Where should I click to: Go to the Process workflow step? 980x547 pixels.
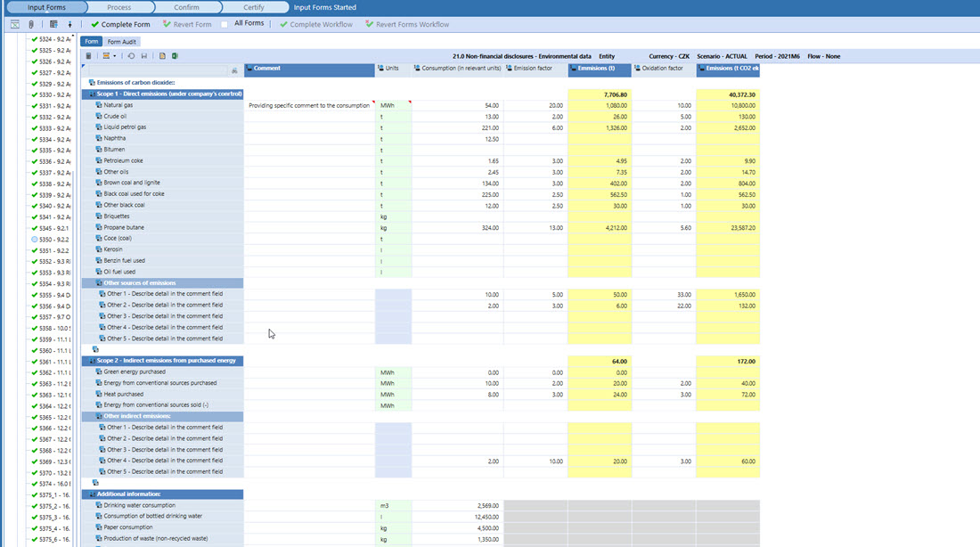pyautogui.click(x=119, y=7)
